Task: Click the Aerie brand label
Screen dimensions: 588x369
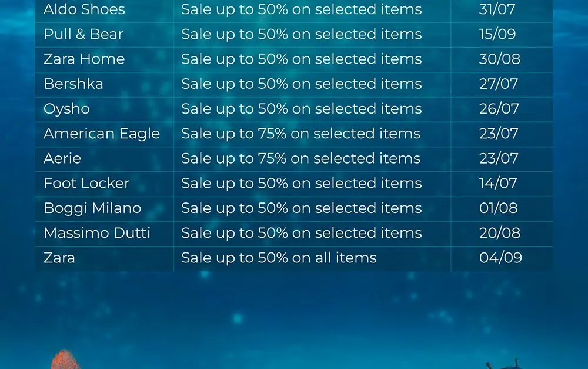Action: pyautogui.click(x=62, y=158)
